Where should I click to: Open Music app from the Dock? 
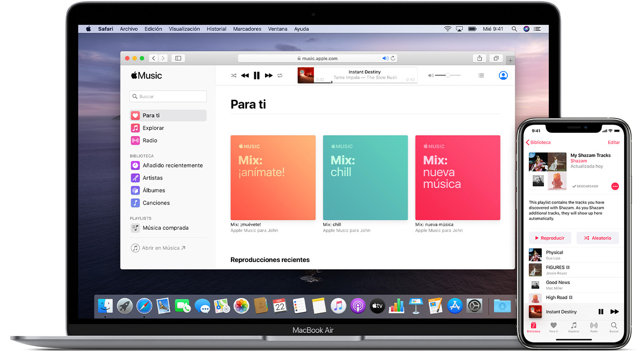click(x=338, y=306)
